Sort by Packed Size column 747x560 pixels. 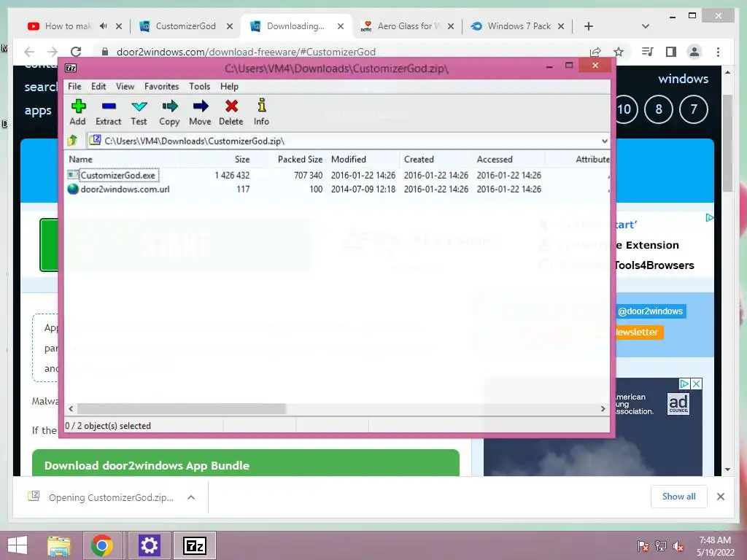coord(300,159)
